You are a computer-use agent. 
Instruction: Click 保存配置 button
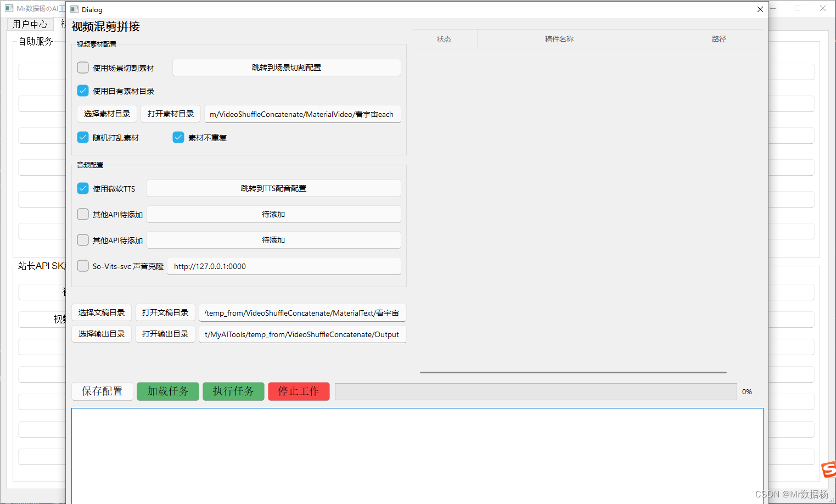tap(103, 391)
